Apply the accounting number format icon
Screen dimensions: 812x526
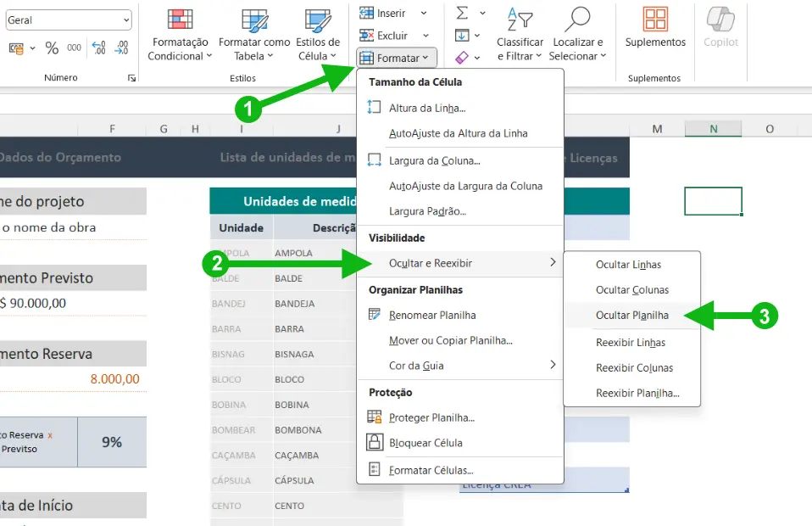coord(16,48)
